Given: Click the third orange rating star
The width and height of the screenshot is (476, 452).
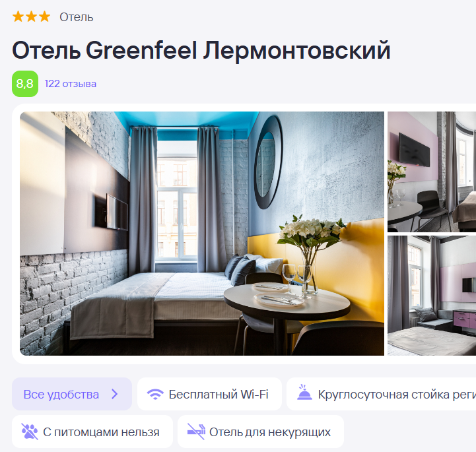Looking at the screenshot, I should (44, 16).
